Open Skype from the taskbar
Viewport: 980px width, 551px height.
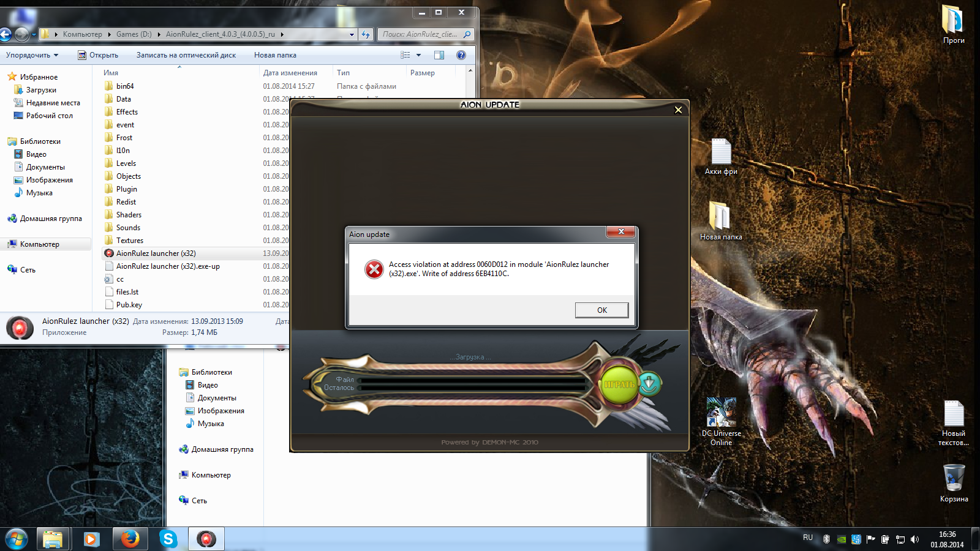pos(168,539)
